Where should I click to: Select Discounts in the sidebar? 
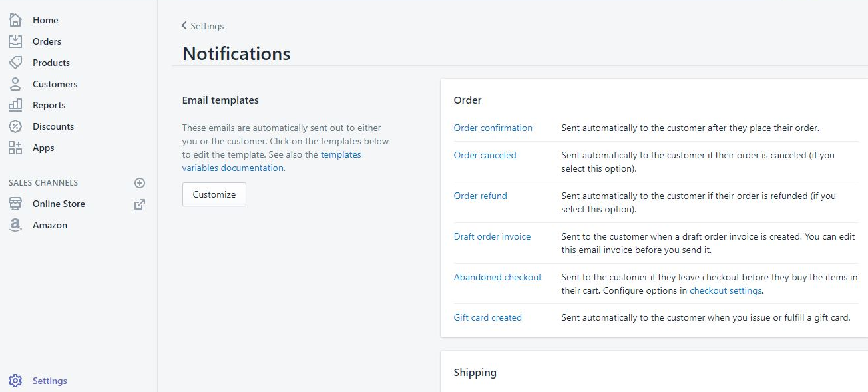coord(53,126)
